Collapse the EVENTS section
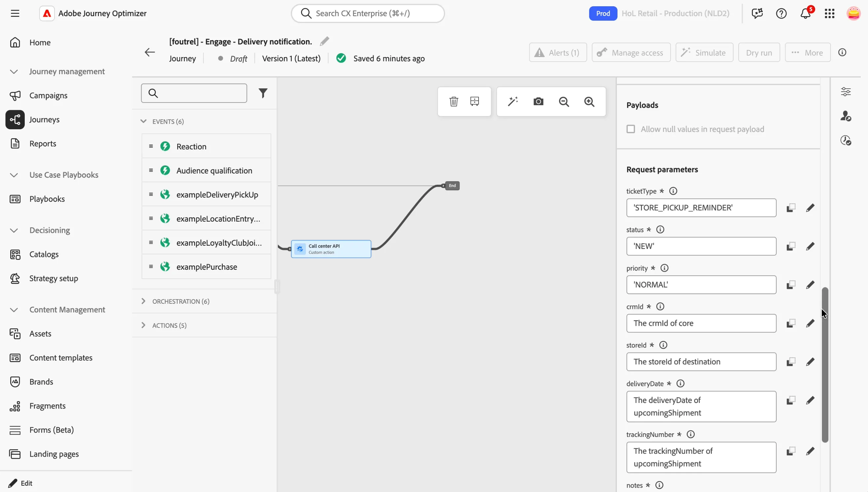 (x=143, y=121)
